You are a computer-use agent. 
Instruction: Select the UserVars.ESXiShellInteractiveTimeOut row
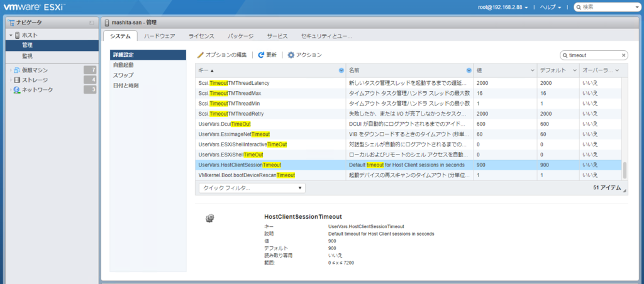(408, 145)
